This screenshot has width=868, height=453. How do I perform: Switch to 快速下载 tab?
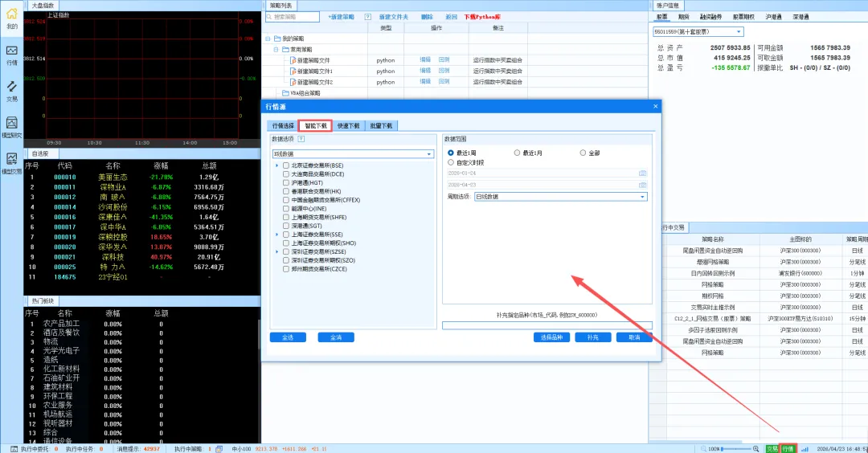pos(348,125)
